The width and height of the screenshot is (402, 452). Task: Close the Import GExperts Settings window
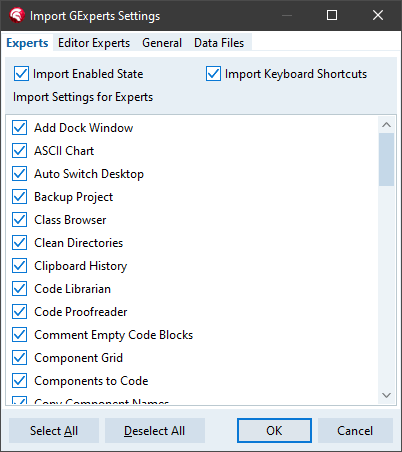tap(378, 15)
